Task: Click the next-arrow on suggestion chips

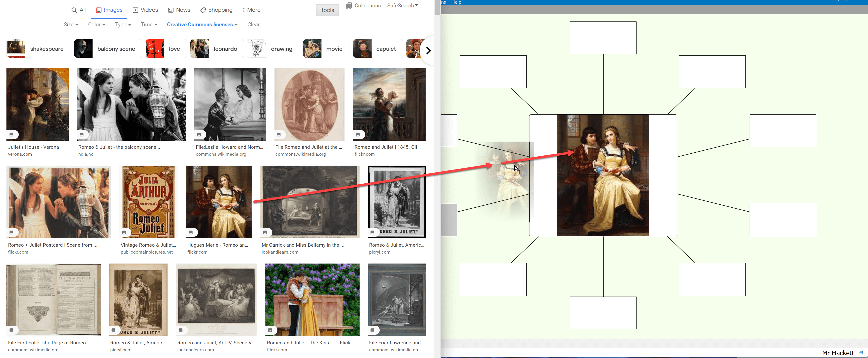Action: click(x=428, y=51)
